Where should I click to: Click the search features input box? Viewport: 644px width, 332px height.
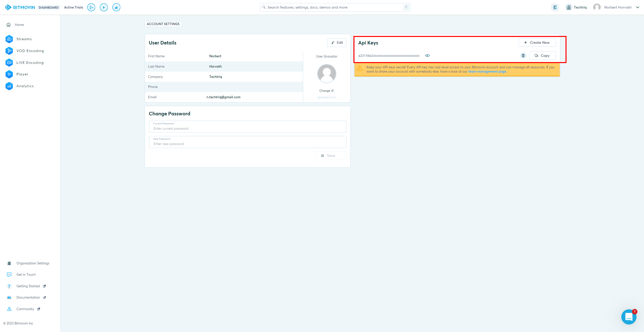(332, 7)
